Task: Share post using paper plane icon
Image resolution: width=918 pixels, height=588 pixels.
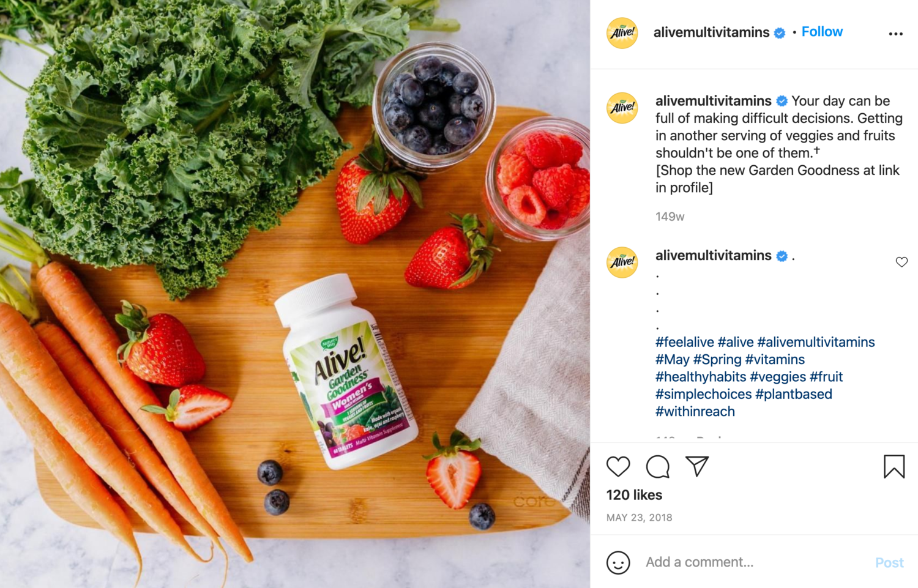Action: tap(697, 466)
